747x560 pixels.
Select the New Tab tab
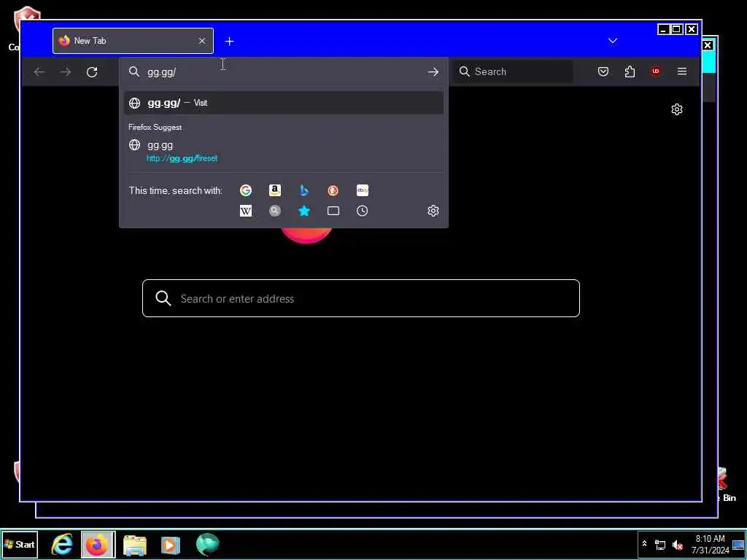133,41
